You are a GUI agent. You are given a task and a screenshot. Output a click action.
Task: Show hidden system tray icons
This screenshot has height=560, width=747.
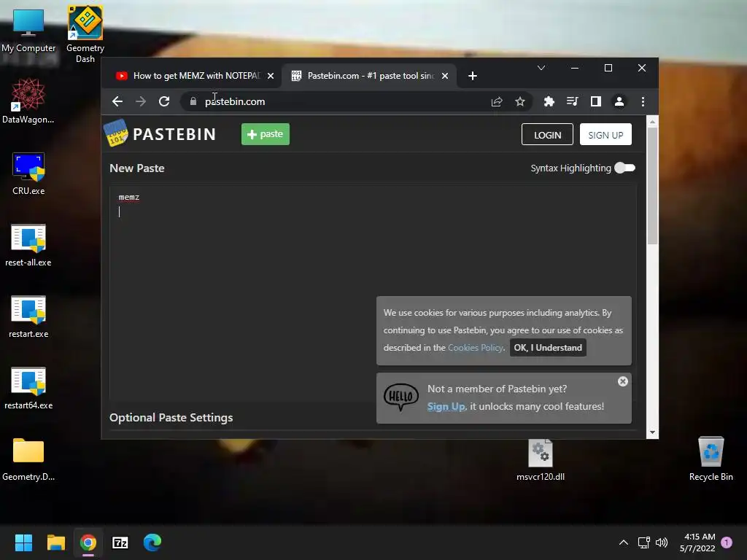[x=623, y=542]
